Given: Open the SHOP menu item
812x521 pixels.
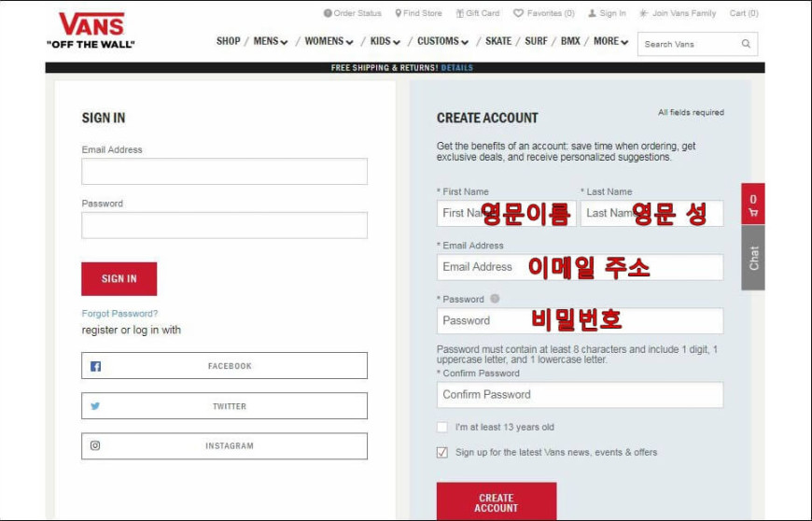Looking at the screenshot, I should pyautogui.click(x=229, y=41).
